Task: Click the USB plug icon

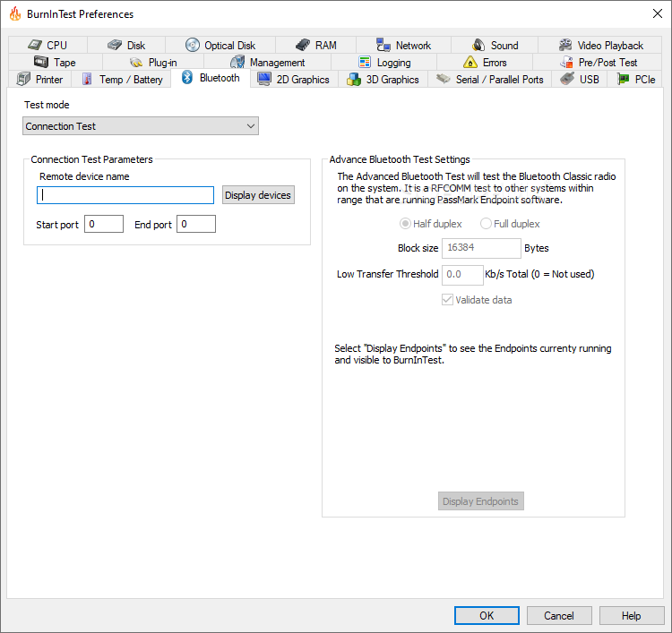Action: click(x=567, y=79)
